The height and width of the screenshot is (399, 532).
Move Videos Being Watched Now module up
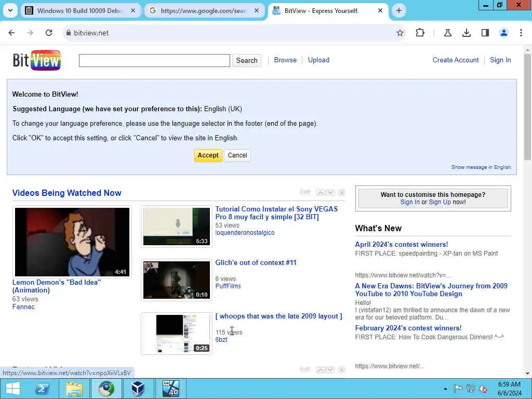(x=320, y=193)
